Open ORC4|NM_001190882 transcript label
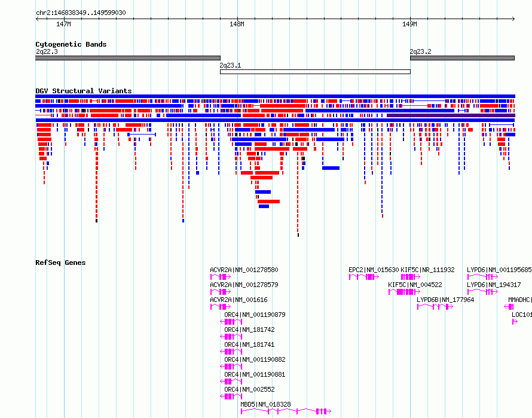 [255, 359]
